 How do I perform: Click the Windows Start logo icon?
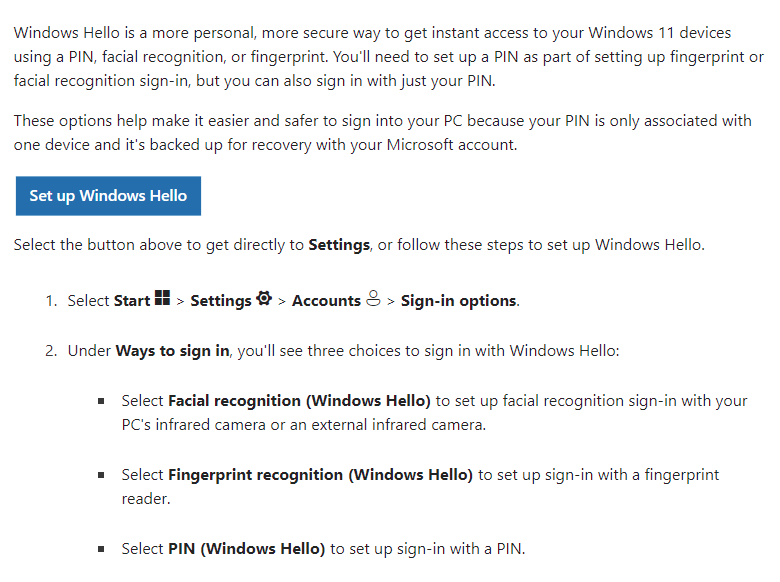point(162,299)
